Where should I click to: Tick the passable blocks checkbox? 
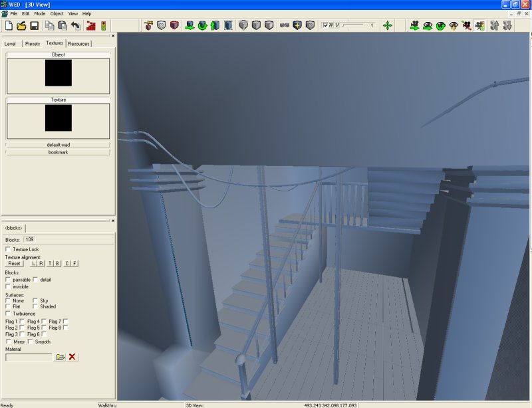(8, 280)
